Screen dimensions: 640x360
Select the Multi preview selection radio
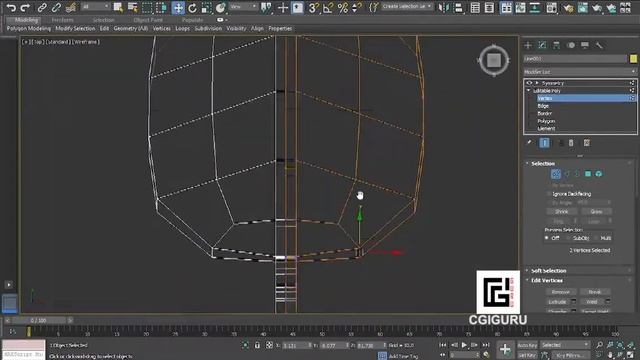pos(597,238)
